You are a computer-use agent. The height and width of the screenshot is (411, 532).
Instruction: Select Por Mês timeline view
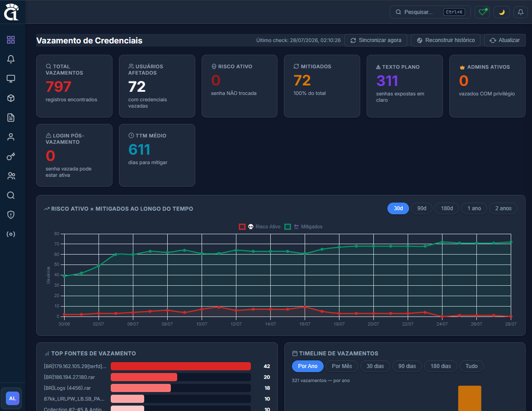point(342,366)
